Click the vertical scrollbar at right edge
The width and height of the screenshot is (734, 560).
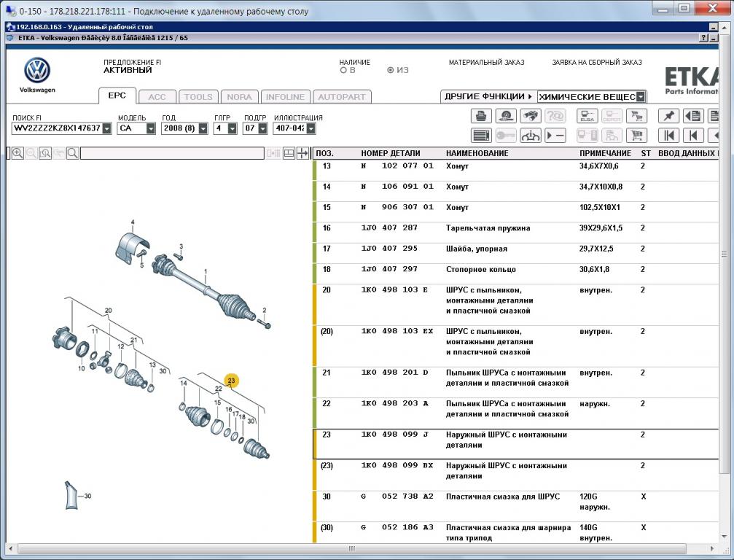pyautogui.click(x=725, y=254)
